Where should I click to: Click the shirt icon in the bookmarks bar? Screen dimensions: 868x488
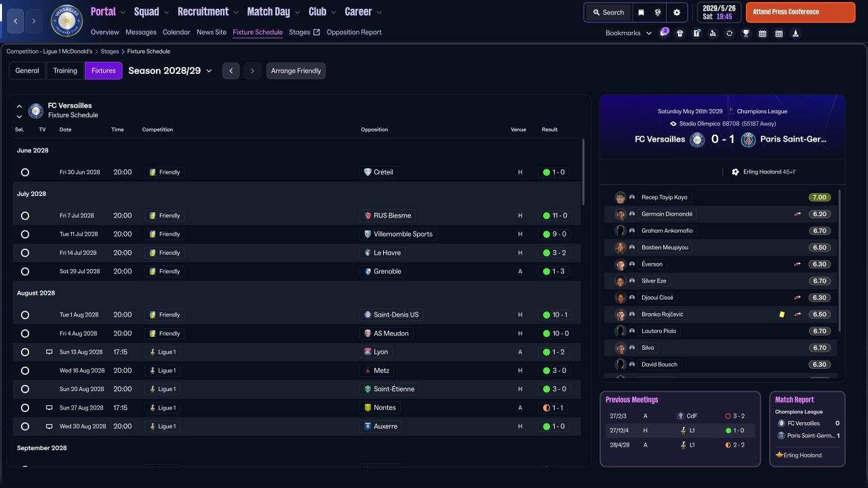click(680, 33)
